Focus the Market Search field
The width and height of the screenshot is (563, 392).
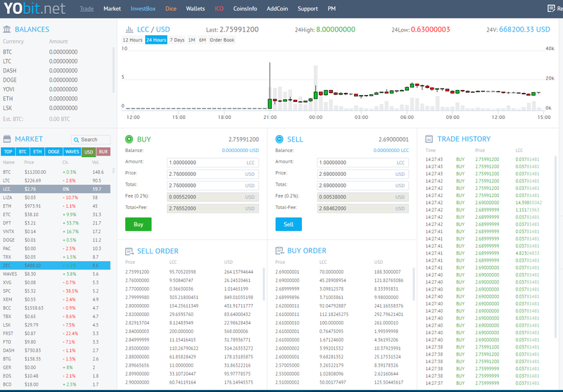coord(91,139)
